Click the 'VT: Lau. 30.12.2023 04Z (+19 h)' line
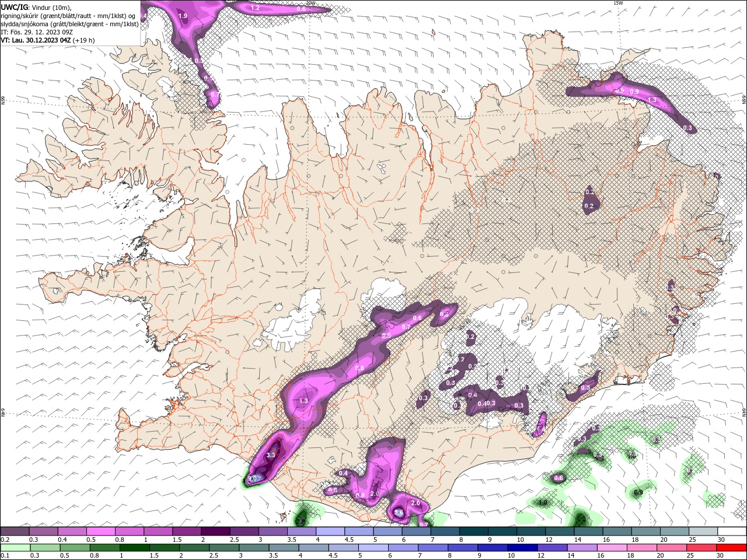This screenshot has width=747, height=560. coord(48,40)
